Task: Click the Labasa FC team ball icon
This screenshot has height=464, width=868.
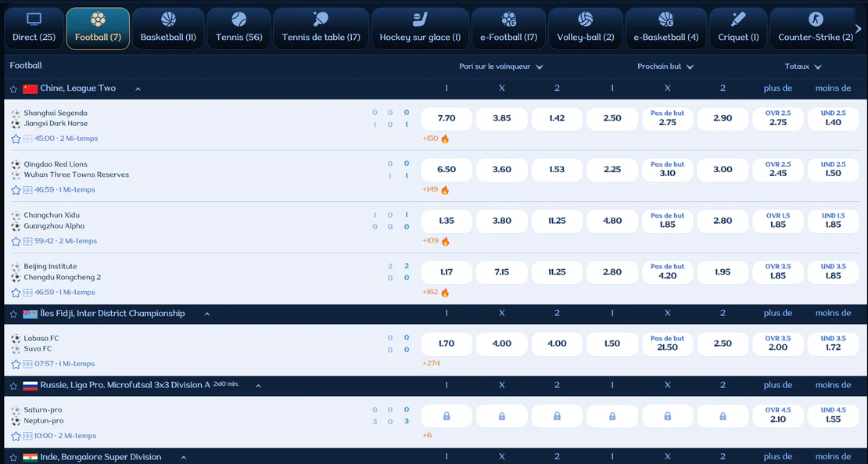Action: tap(16, 338)
